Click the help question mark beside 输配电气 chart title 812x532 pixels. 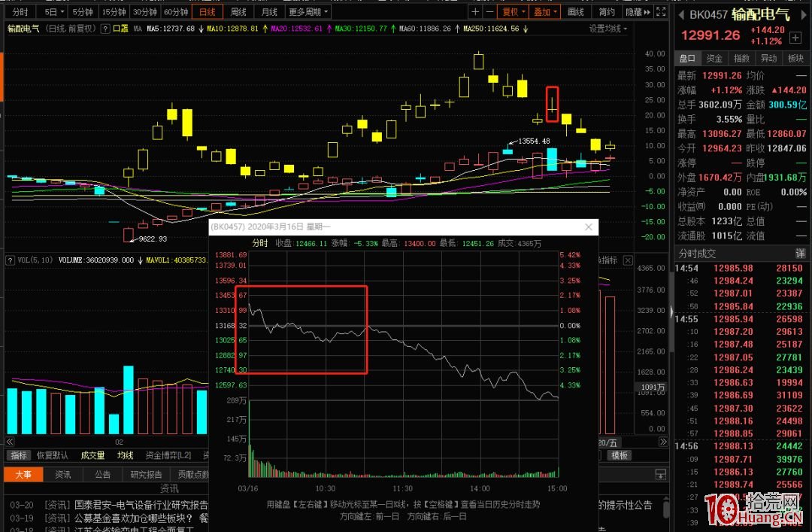pyautogui.click(x=105, y=29)
